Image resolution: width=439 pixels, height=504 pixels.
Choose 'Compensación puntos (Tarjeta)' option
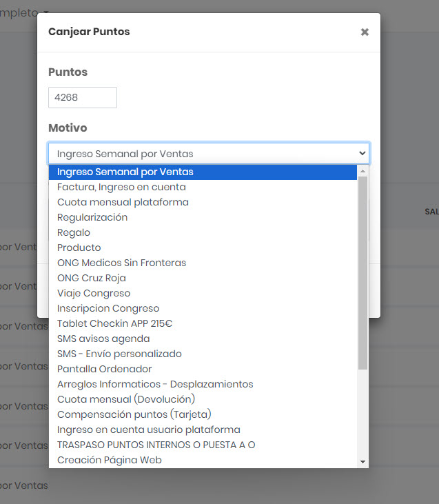click(134, 414)
